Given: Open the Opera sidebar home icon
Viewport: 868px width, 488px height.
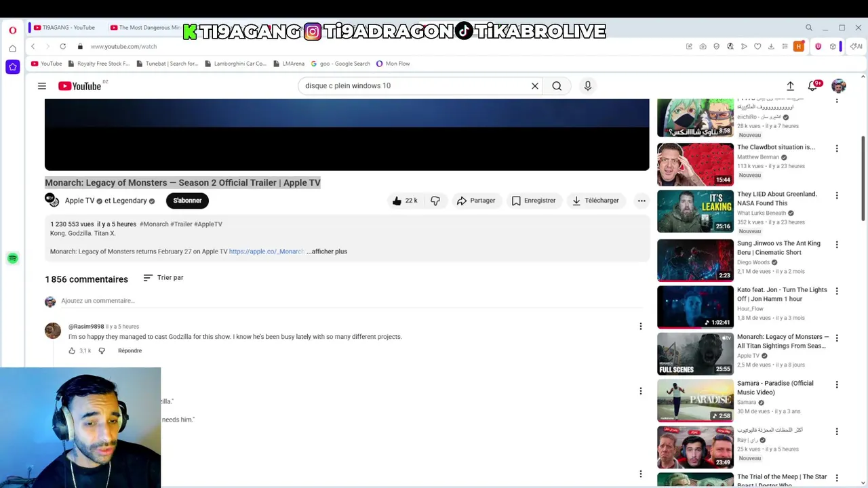Looking at the screenshot, I should (x=12, y=48).
